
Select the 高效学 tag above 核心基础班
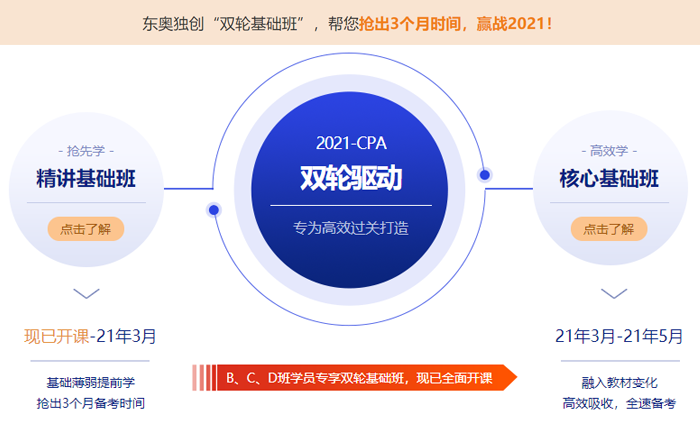point(609,151)
